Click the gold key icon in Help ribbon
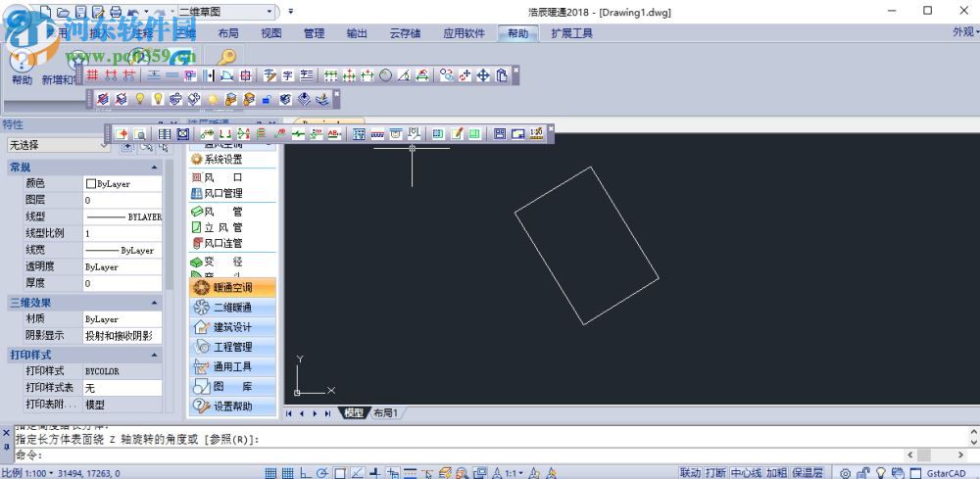This screenshot has height=479, width=980. coord(225,57)
